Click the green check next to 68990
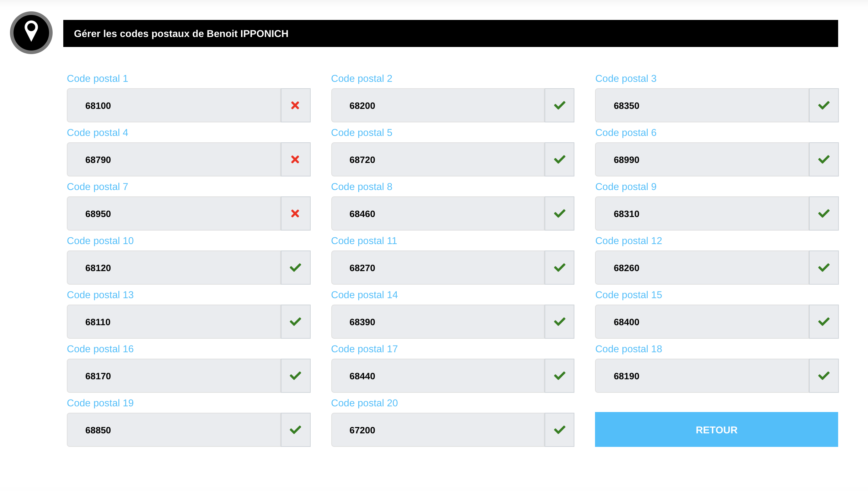Screen dimensions: 868x491 click(824, 159)
